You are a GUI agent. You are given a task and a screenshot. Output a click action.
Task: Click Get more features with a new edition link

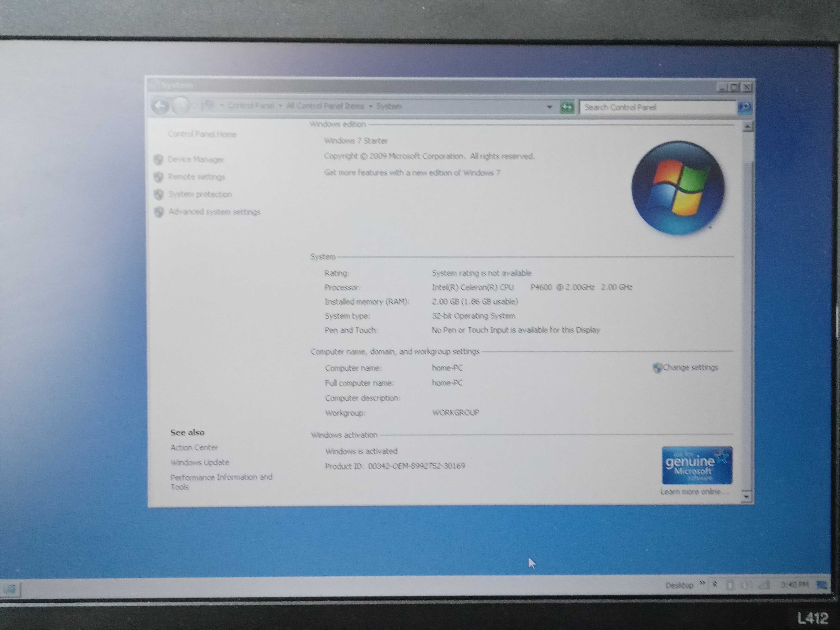(x=412, y=173)
